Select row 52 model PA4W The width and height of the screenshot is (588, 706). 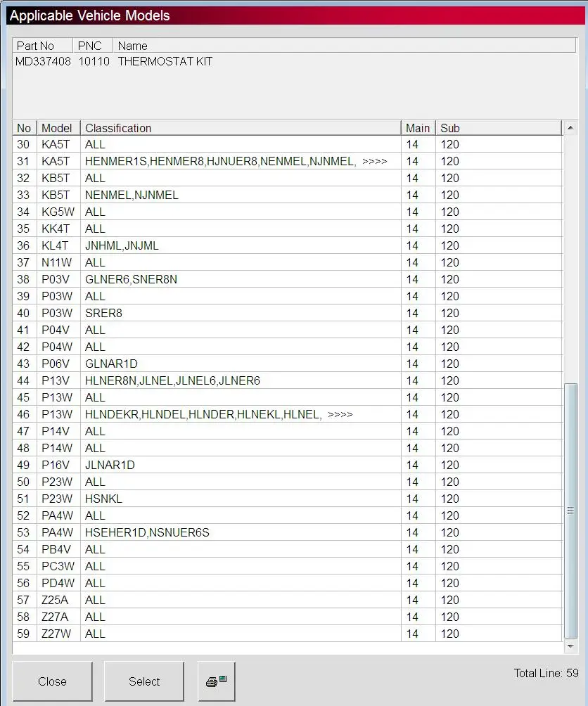pos(288,515)
